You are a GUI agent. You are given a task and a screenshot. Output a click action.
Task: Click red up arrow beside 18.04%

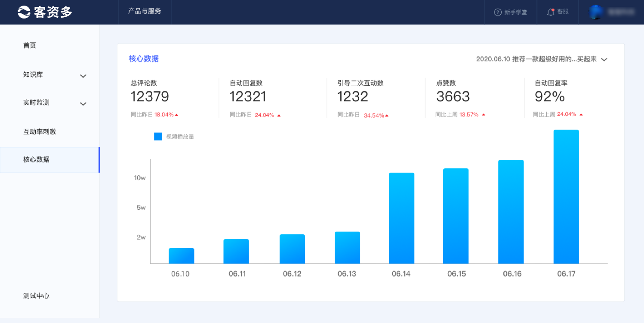(176, 115)
